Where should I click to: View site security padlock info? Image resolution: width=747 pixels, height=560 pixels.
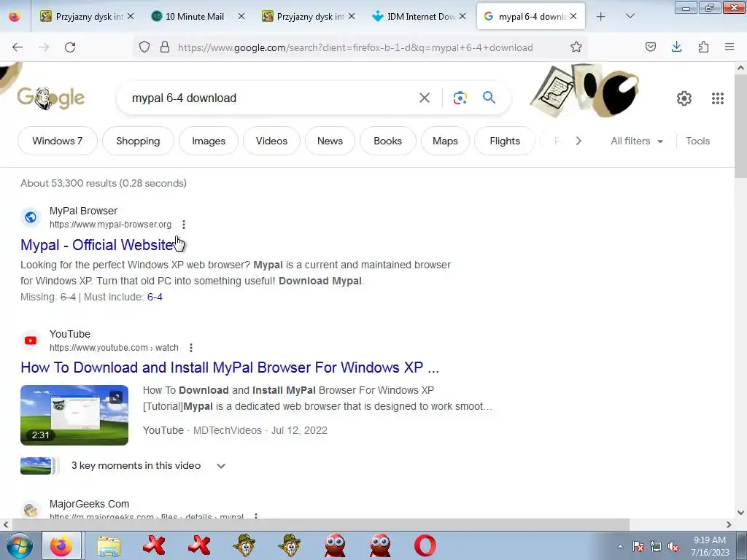pos(165,47)
